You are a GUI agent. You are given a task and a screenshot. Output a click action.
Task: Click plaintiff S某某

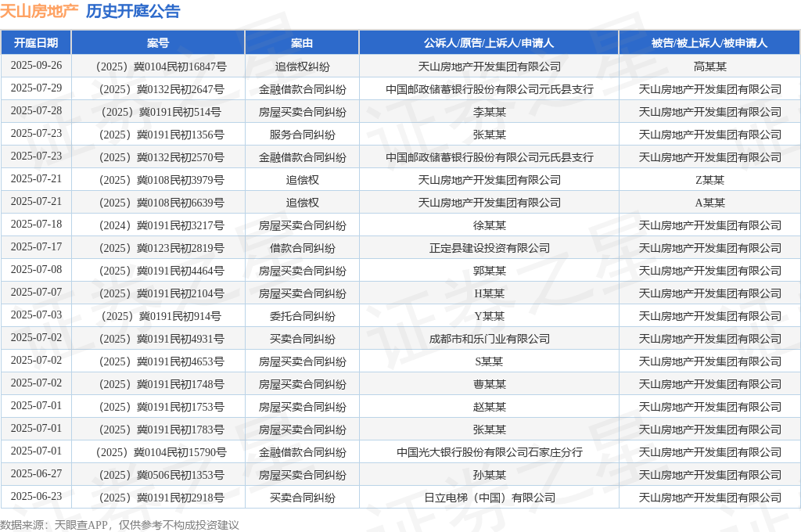[x=490, y=361]
